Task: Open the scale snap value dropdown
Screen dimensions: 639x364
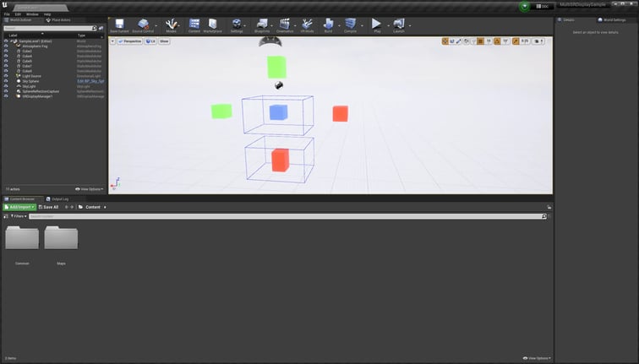Action: tap(525, 41)
